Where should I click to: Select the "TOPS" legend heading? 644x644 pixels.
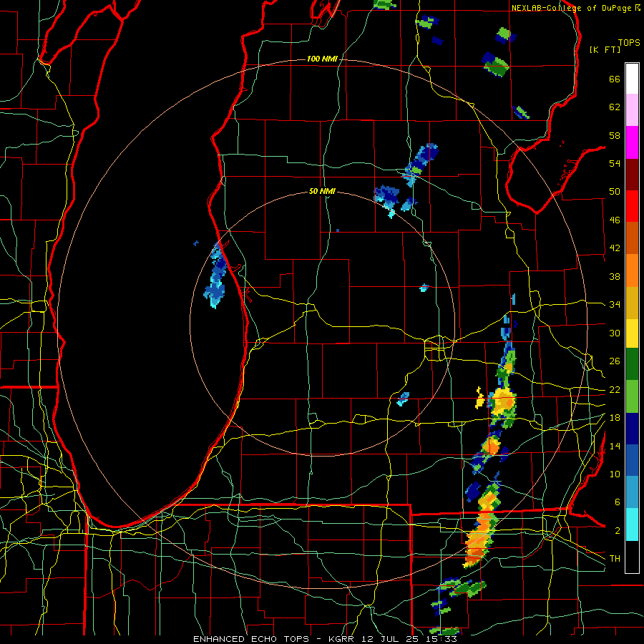(x=629, y=42)
